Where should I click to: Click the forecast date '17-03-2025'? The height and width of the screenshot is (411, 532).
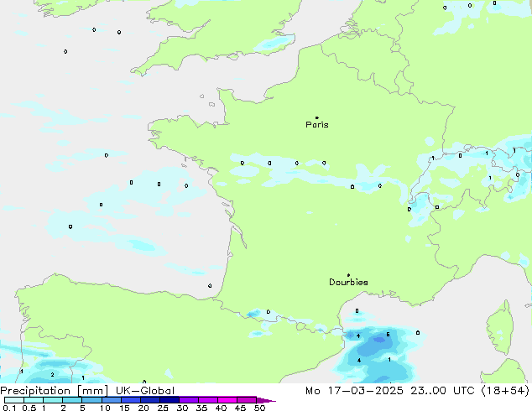coord(366,391)
